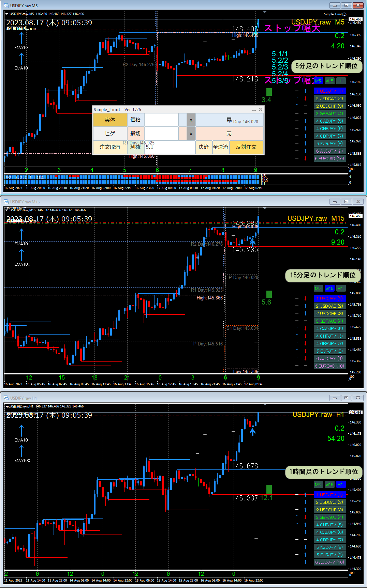
Task: Select 1 USDJPY (1) in M5 chart
Action: click(330, 91)
